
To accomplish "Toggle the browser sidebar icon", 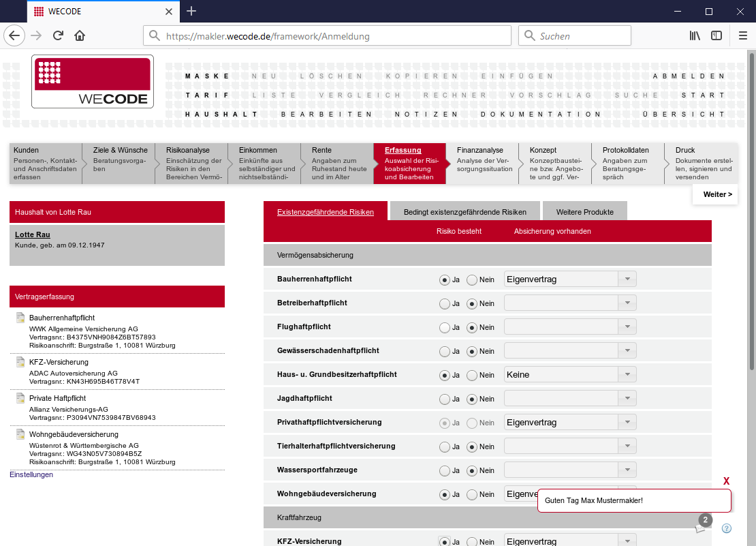I will point(716,35).
